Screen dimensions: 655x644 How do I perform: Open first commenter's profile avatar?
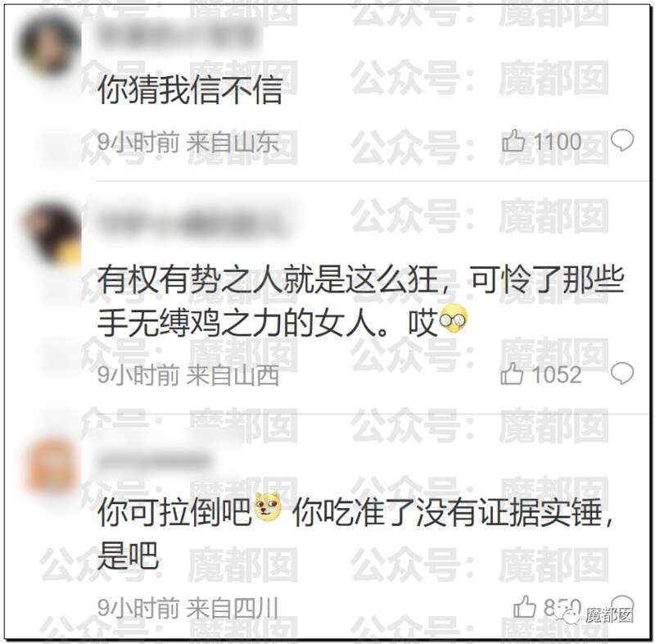[50, 45]
